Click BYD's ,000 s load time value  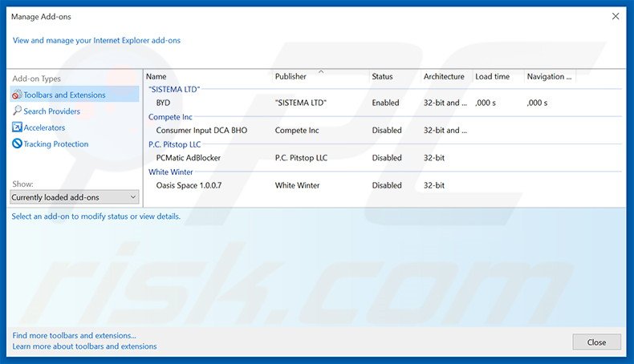(486, 103)
